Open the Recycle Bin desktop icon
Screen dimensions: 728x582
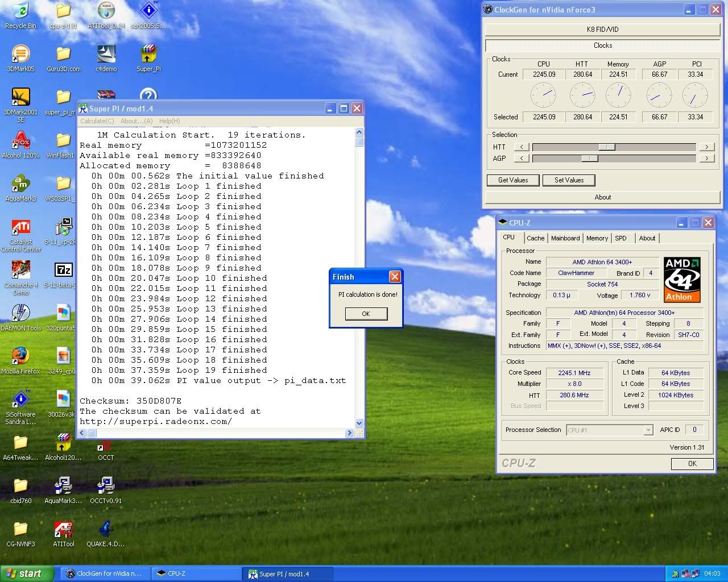pyautogui.click(x=20, y=15)
